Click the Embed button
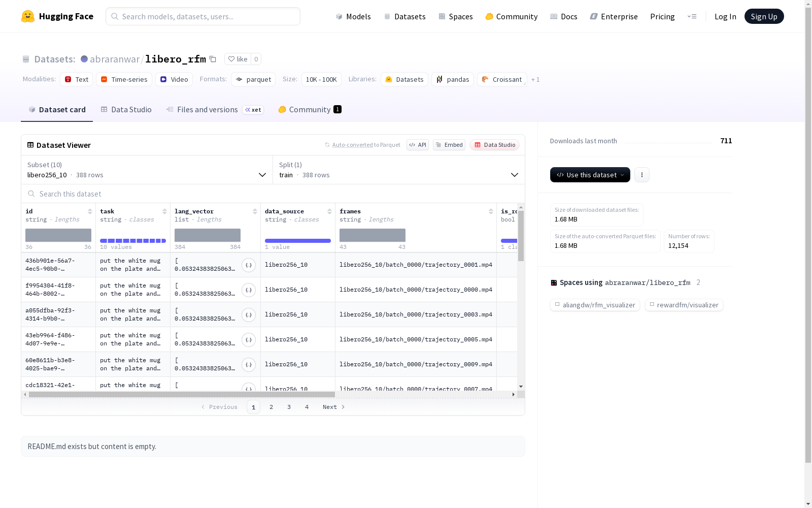 449,145
